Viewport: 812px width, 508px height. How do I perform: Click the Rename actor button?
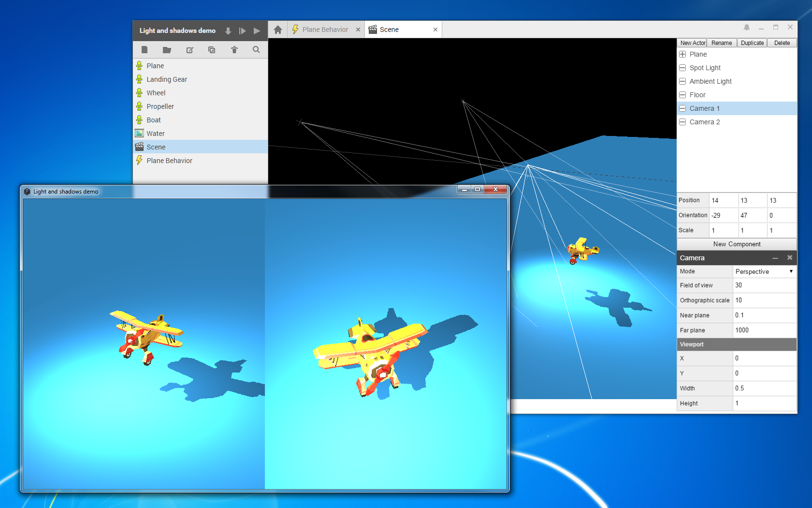pos(722,43)
